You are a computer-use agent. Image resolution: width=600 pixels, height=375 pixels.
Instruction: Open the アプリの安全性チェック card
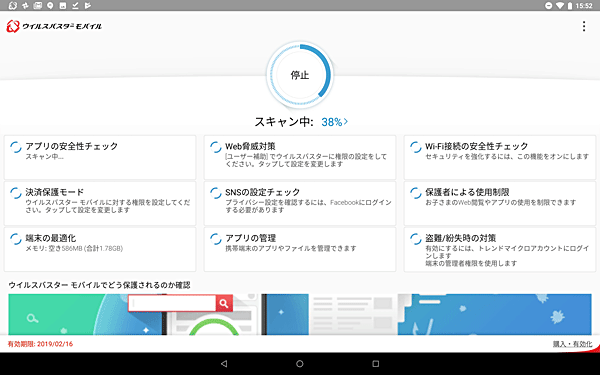[x=100, y=157]
